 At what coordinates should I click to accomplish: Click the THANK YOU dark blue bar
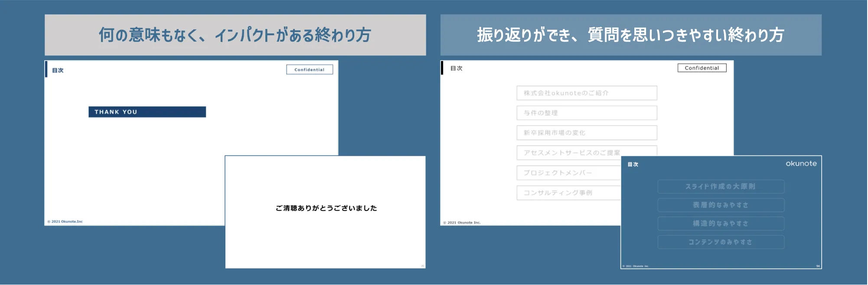(147, 112)
